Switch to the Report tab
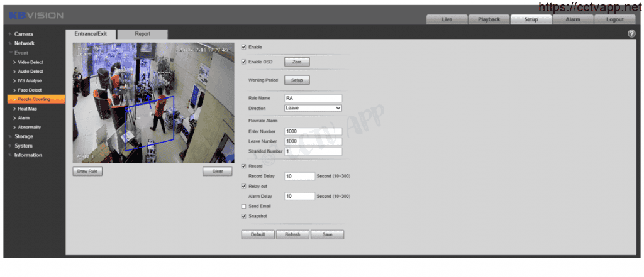The image size is (644, 277). point(142,34)
